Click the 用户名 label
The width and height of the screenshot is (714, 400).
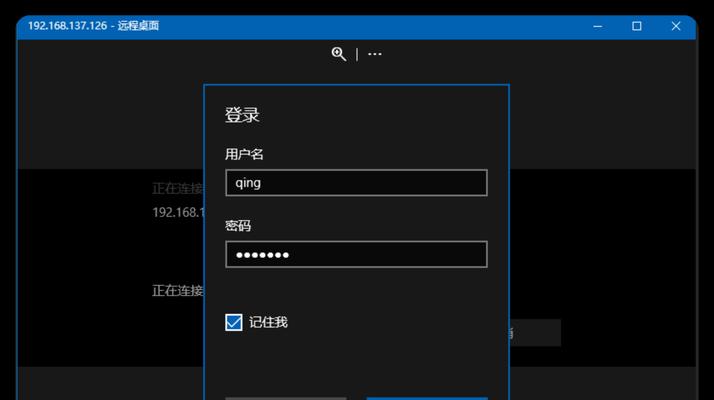coord(244,154)
